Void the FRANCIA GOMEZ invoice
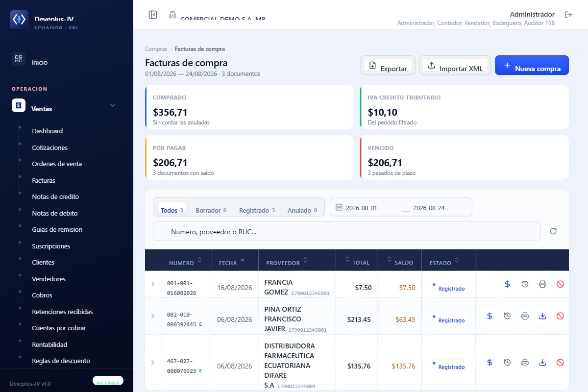 [560, 284]
